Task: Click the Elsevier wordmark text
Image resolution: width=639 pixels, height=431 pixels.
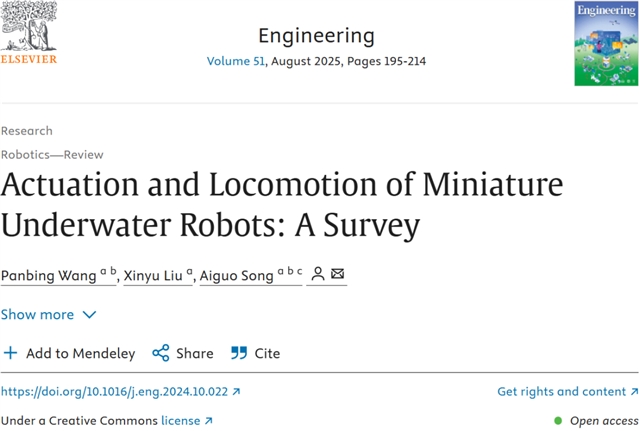Action: click(29, 59)
